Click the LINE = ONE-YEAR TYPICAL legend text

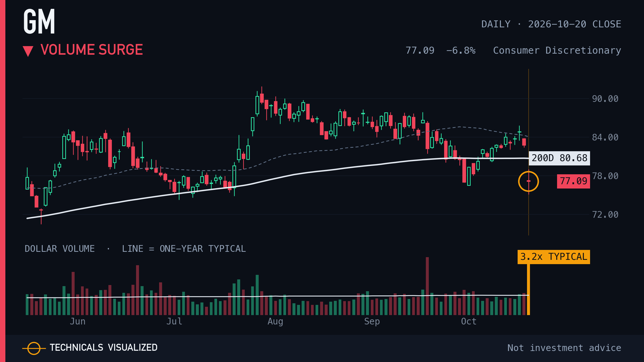pyautogui.click(x=184, y=249)
